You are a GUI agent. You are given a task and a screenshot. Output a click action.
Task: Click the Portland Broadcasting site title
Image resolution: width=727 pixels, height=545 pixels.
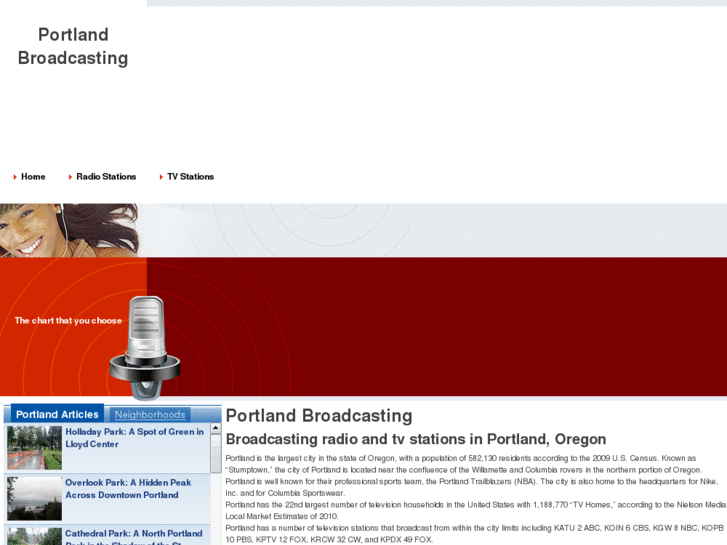pos(73,46)
